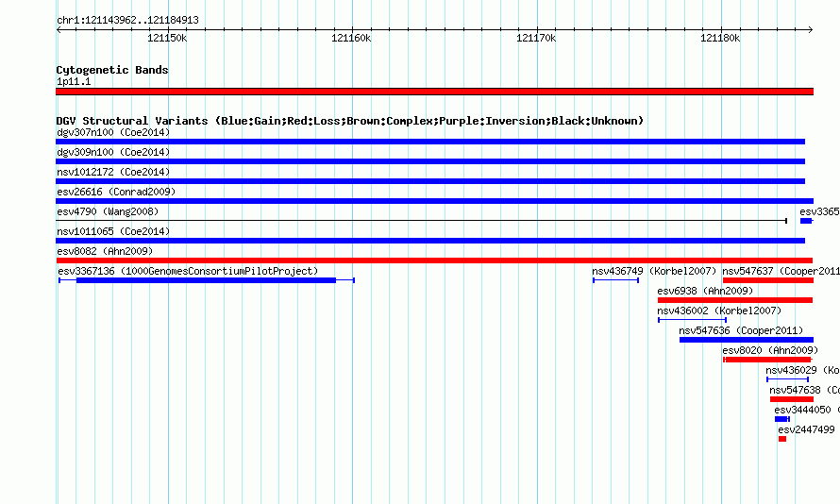Click the nsv1012172 (Coe2014) label
The width and height of the screenshot is (840, 504).
tap(113, 172)
